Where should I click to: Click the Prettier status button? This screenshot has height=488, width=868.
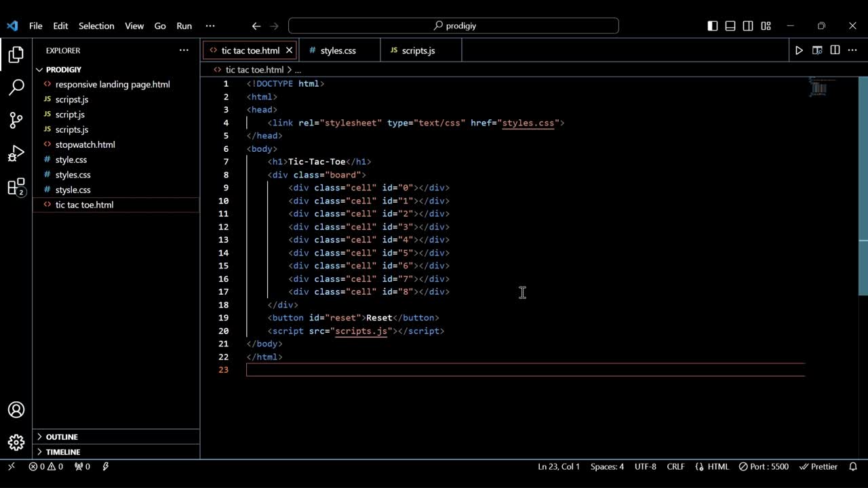[818, 466]
